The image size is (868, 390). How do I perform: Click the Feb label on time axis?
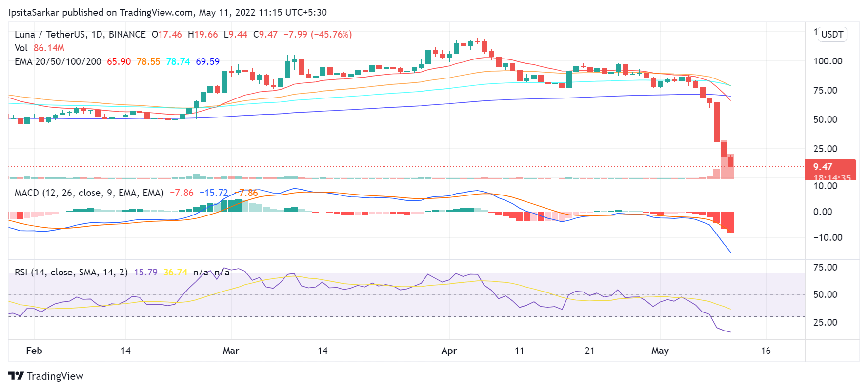34,351
